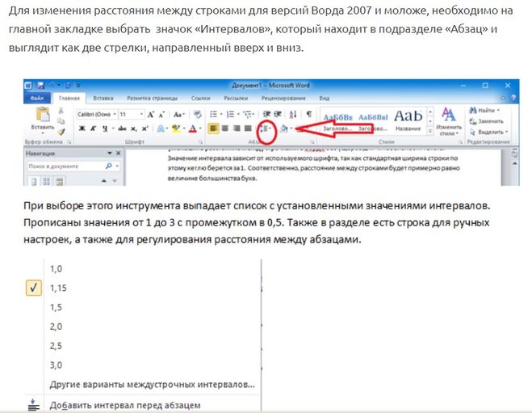Click the Replace (Заменить) button
Screen dimensions: 532x413
pyautogui.click(x=486, y=121)
